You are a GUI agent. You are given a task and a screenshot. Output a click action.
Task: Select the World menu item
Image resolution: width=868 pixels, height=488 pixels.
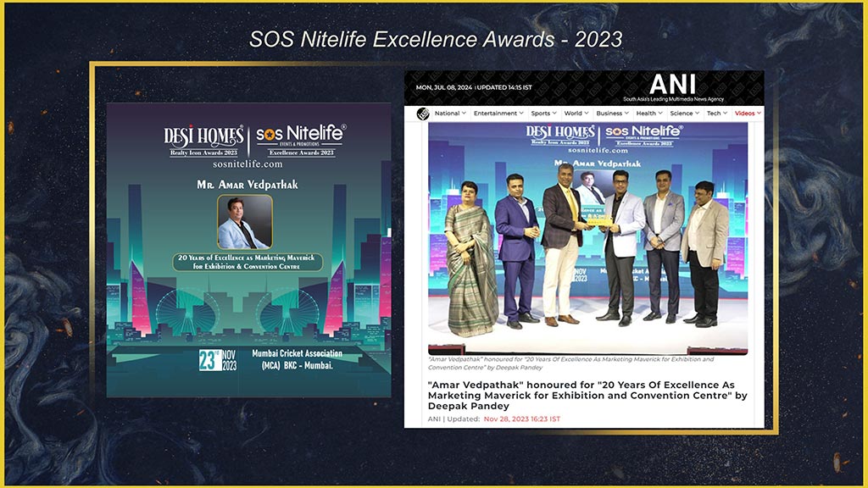[x=576, y=114]
